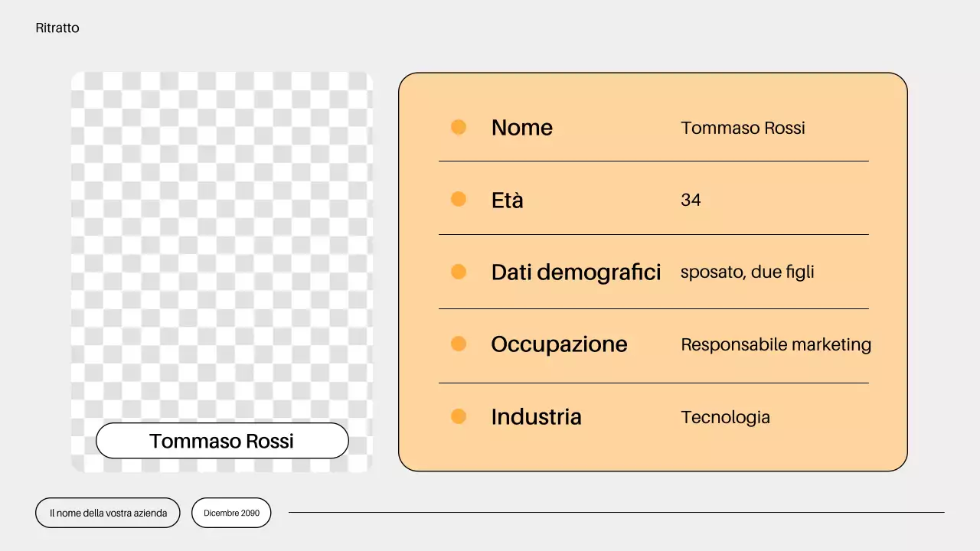Select the bullet icon next to Industria

click(x=459, y=416)
